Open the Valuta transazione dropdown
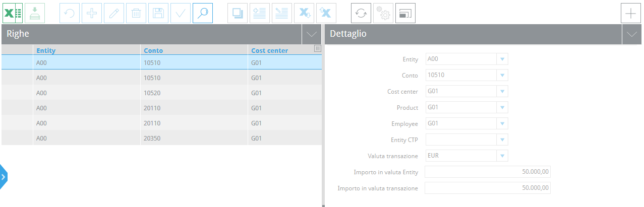644x207 pixels. pos(502,156)
